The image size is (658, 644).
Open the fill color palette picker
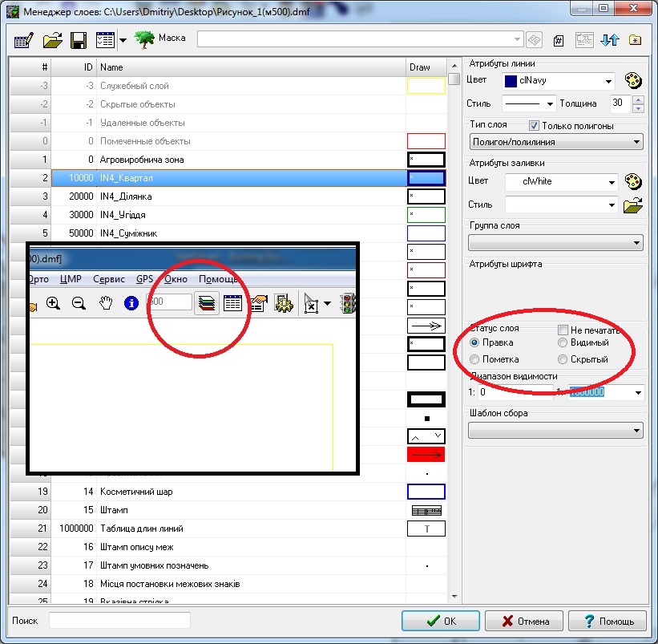pyautogui.click(x=633, y=181)
